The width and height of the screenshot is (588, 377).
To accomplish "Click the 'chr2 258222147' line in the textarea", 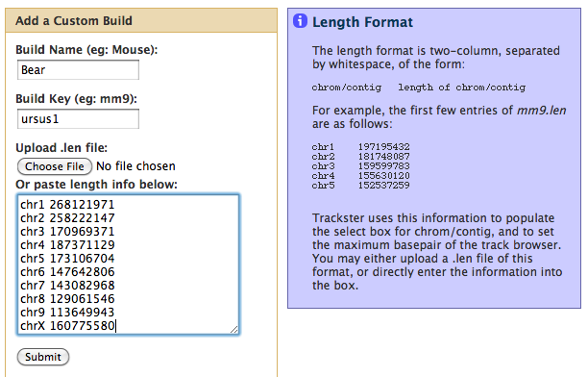I will tap(67, 218).
